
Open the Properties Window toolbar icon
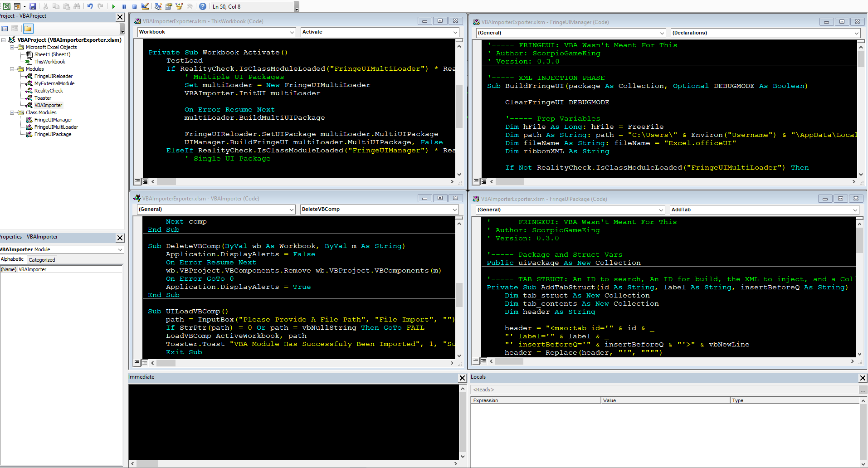click(x=169, y=6)
